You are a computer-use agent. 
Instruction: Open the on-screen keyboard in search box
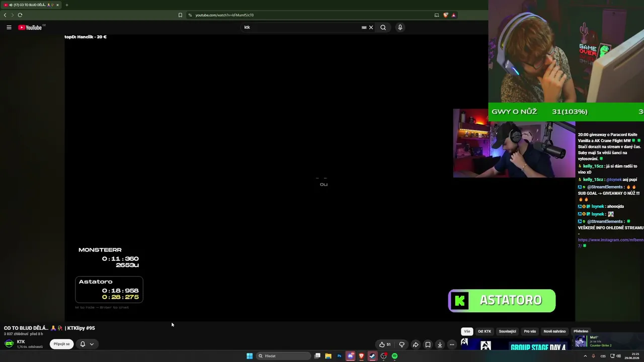click(364, 27)
